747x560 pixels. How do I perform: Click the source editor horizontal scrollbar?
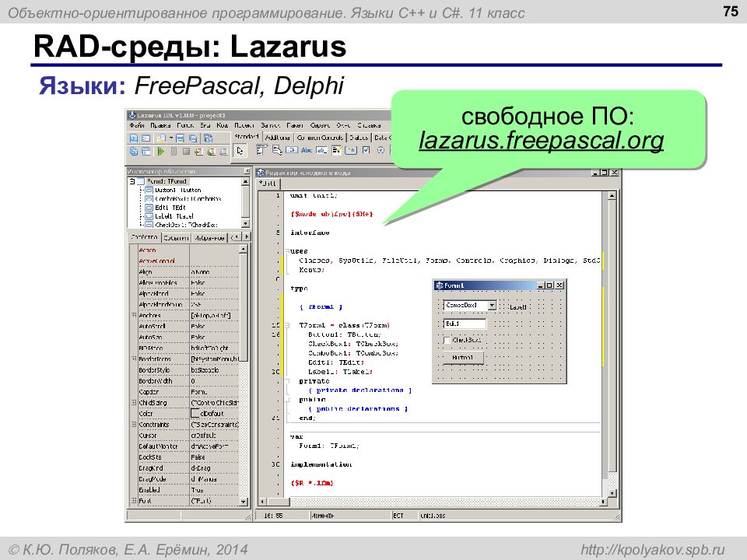(432, 502)
